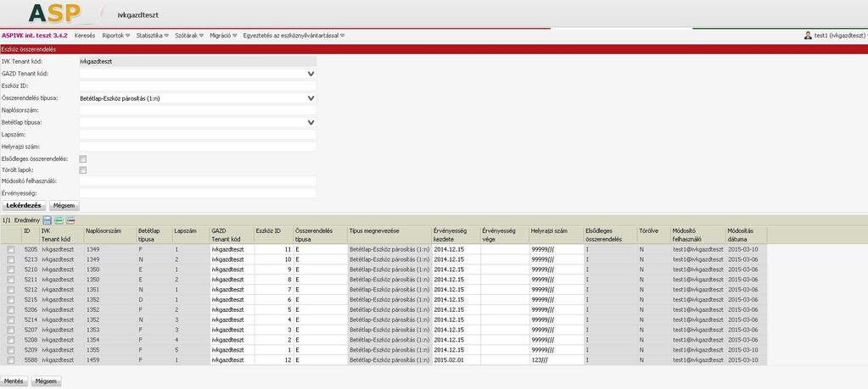This screenshot has width=868, height=389.
Task: Open the Riportok menu
Action: point(115,36)
